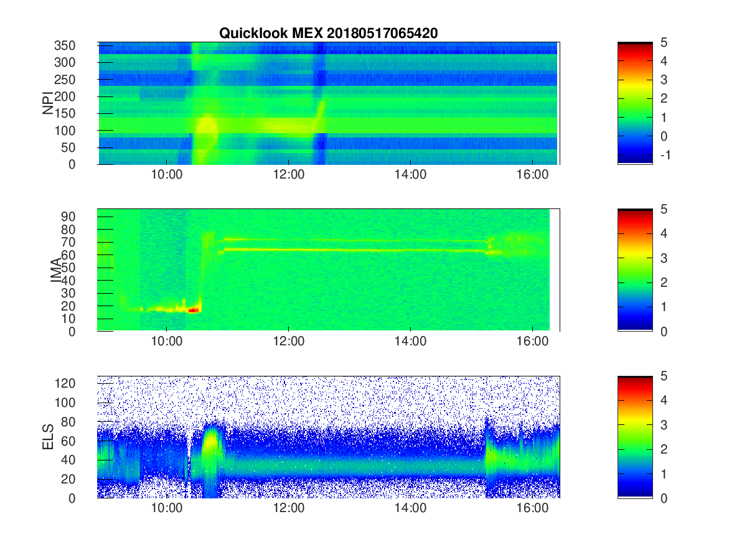Click the 5 label on NPI colorbar
Viewport: 747px width, 560px height.
click(x=664, y=42)
